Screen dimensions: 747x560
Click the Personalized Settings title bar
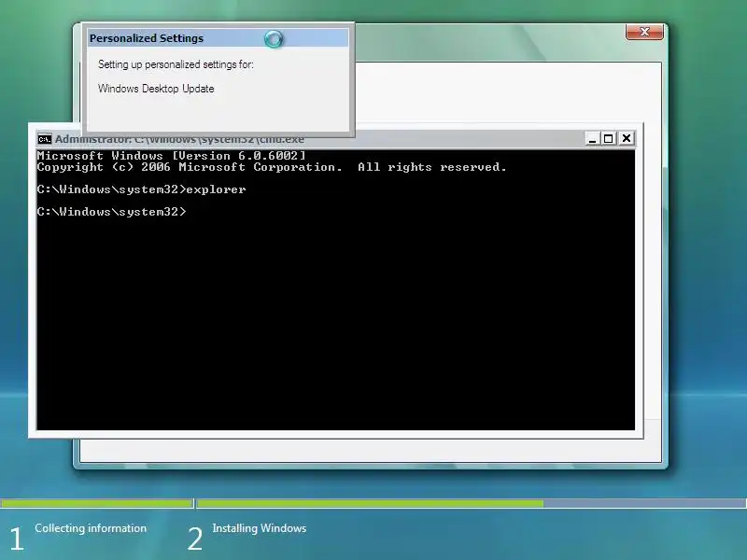tap(218, 38)
